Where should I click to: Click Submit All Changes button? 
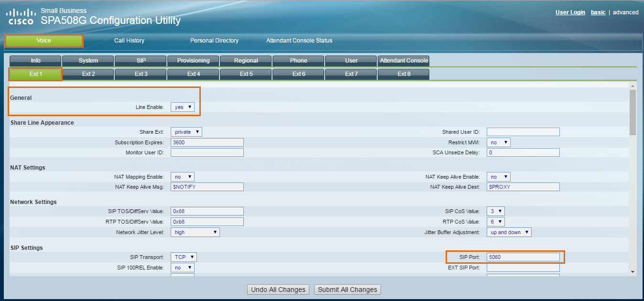point(348,290)
